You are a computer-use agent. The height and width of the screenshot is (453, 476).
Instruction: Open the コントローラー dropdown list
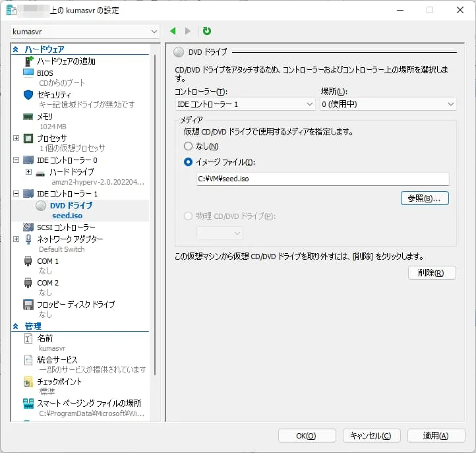tap(245, 104)
